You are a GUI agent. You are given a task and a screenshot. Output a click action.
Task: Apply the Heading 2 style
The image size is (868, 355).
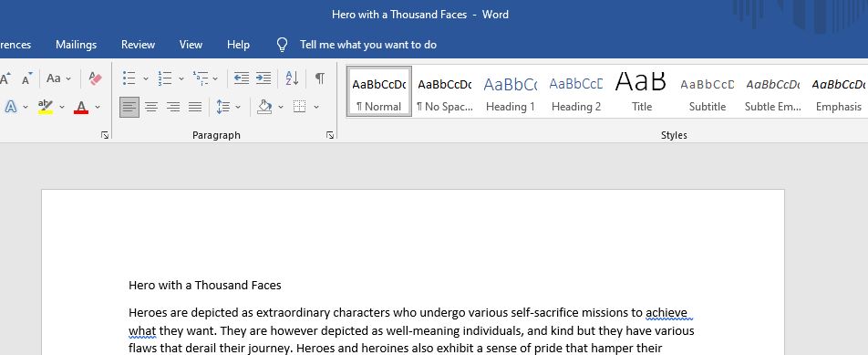click(x=575, y=91)
